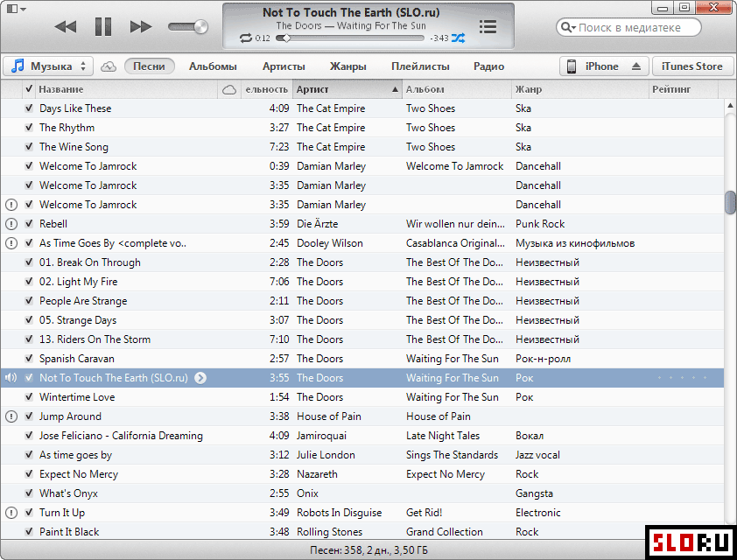Select the song 13. Riders On The Storm
This screenshot has width=737, height=560.
tap(95, 339)
